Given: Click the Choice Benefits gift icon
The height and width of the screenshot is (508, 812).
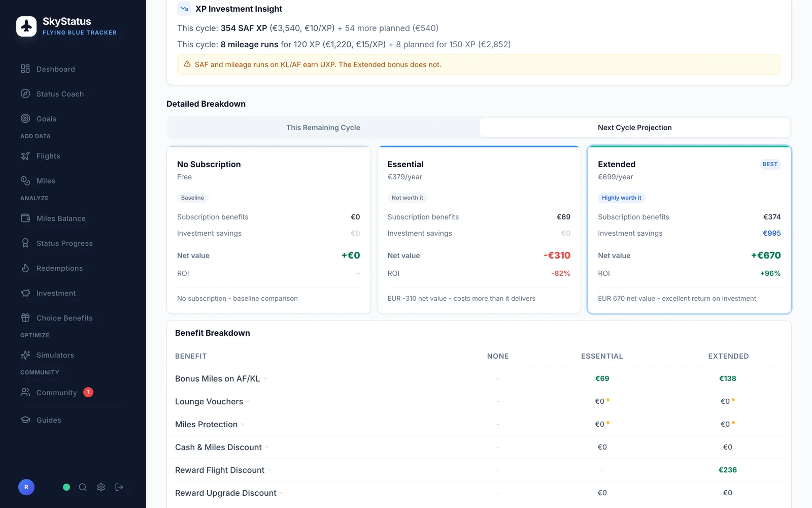Looking at the screenshot, I should 25,317.
